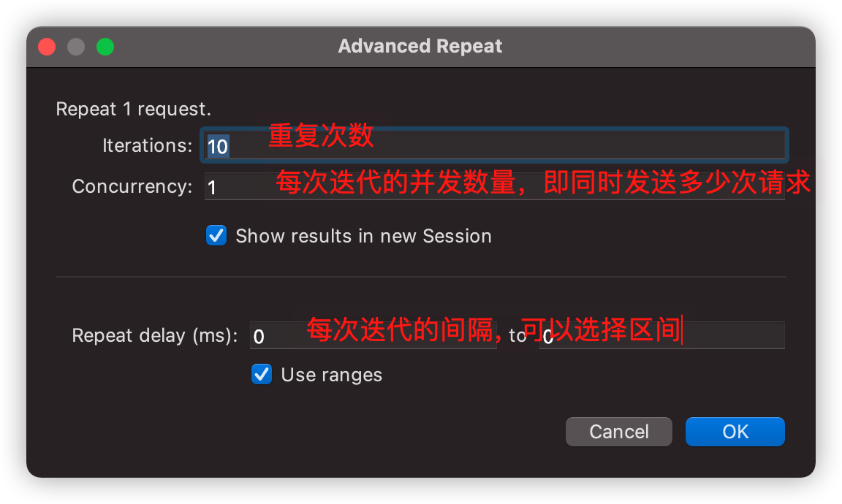This screenshot has width=842, height=504.
Task: Enable 'Use ranges' for delay intervals
Action: coord(262,374)
